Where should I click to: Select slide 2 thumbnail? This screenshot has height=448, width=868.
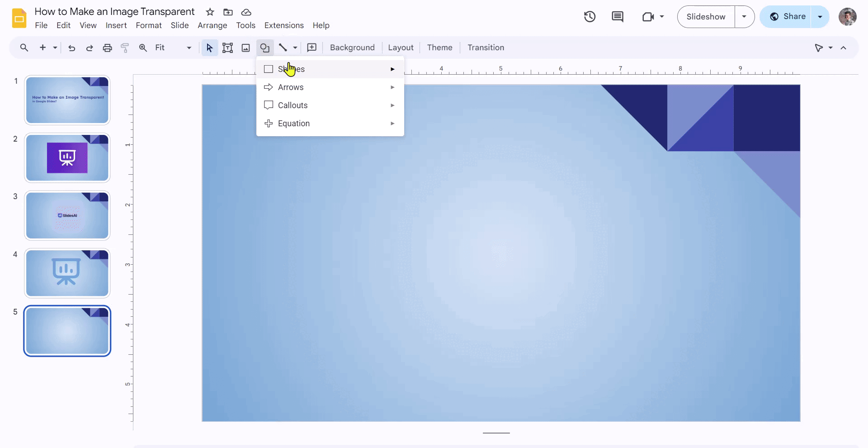click(x=67, y=158)
